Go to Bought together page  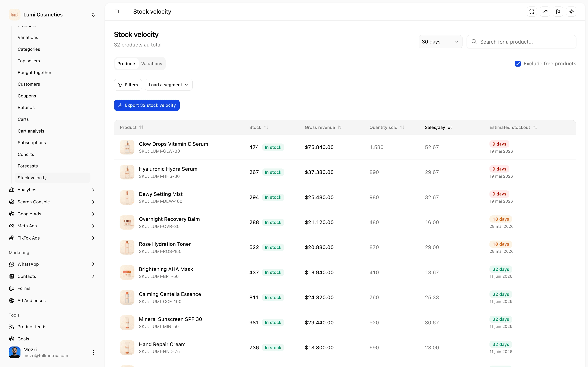(34, 73)
